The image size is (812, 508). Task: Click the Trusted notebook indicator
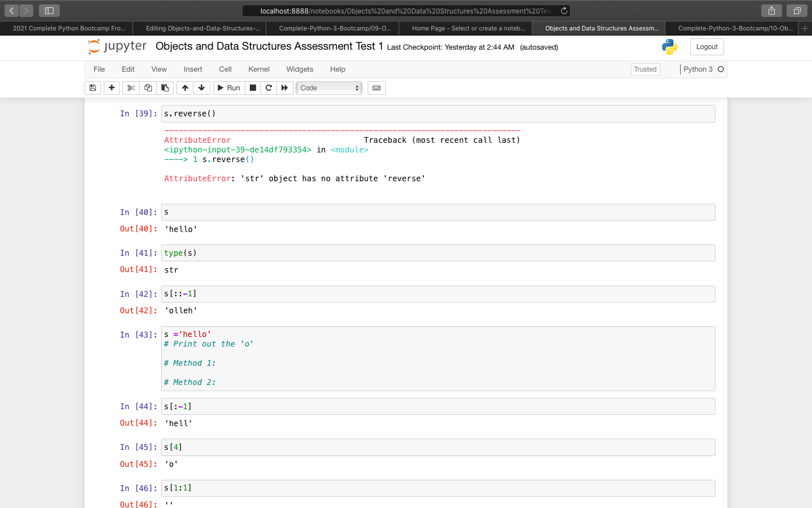pyautogui.click(x=645, y=69)
